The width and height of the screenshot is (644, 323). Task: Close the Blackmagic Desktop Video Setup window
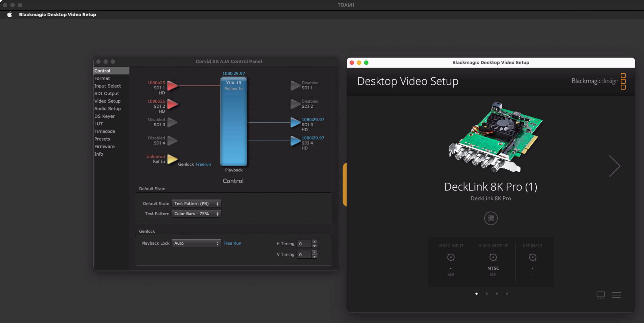[x=352, y=63]
